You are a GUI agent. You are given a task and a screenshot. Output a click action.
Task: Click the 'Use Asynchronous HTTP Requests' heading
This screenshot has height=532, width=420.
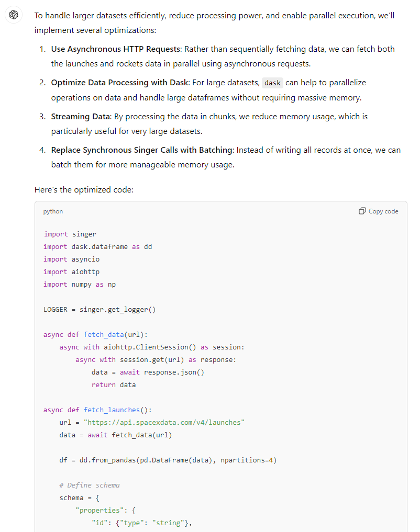[x=116, y=49]
